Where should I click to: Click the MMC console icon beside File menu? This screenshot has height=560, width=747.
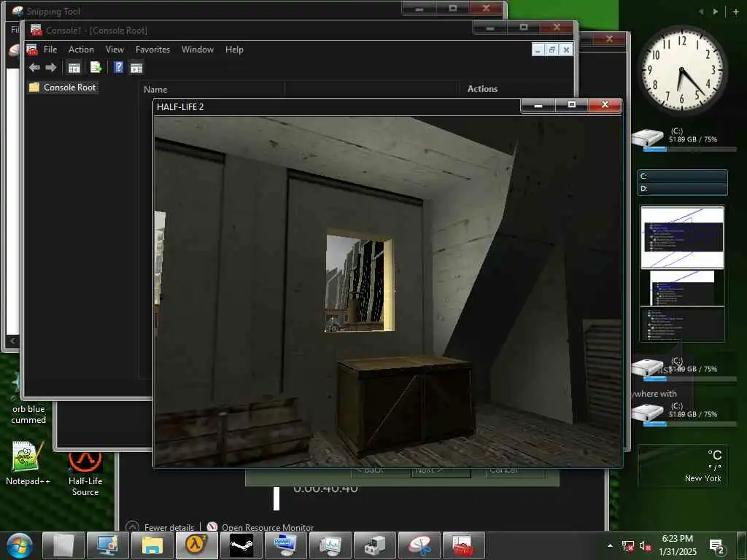click(32, 50)
